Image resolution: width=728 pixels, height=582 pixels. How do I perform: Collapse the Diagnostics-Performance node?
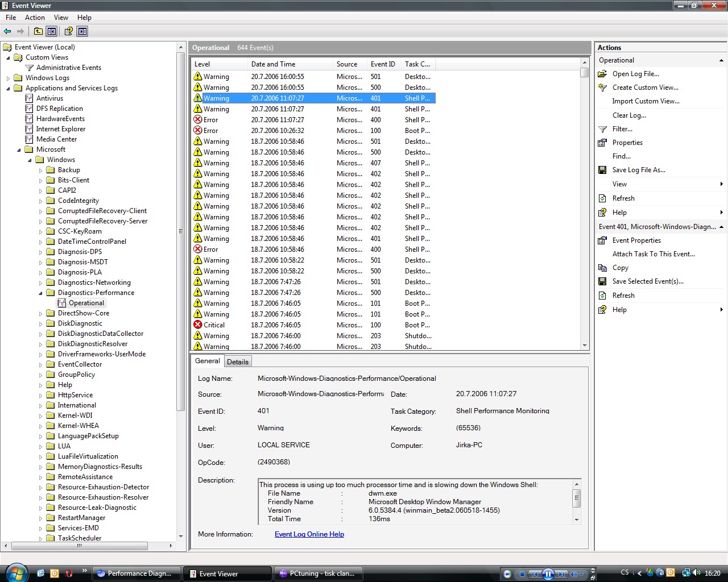40,293
